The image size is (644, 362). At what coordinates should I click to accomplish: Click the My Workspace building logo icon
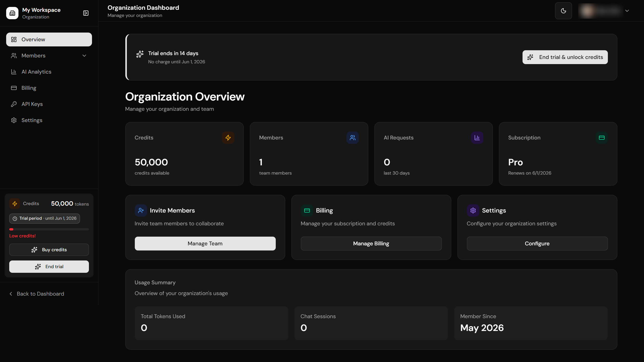click(12, 13)
